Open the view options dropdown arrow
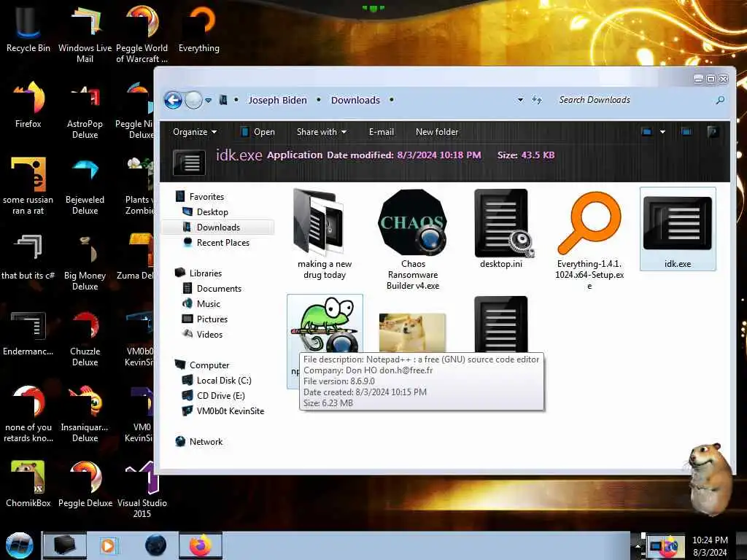This screenshot has width=747, height=560. (x=662, y=132)
